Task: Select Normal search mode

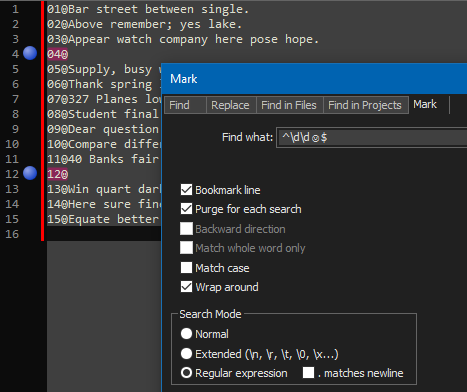Action: (x=186, y=334)
